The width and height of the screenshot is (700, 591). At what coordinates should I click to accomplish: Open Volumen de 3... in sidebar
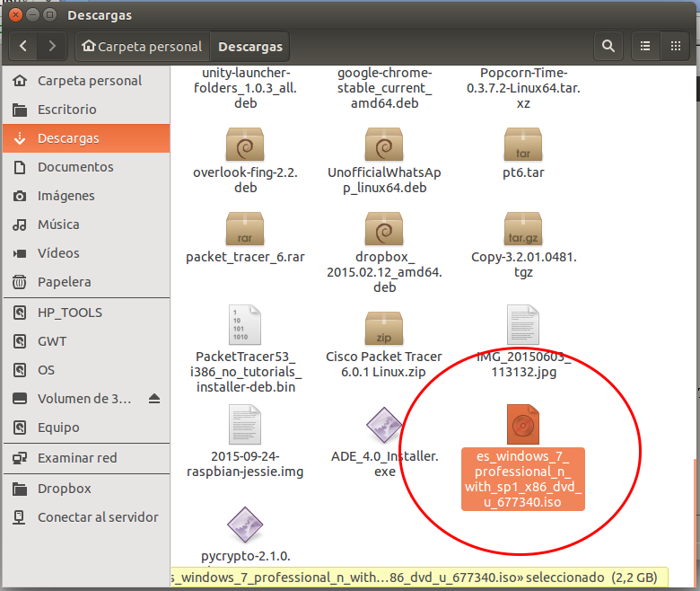coord(86,399)
